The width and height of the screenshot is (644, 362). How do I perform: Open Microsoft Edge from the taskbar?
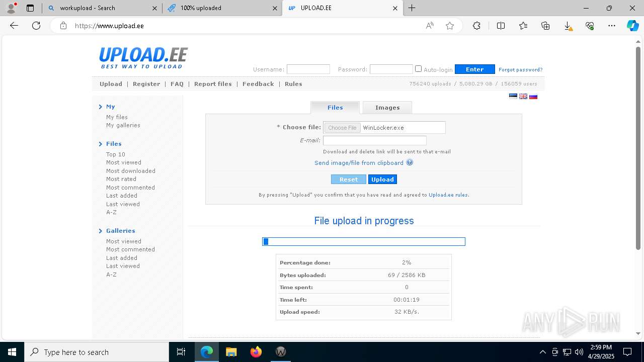click(x=207, y=352)
